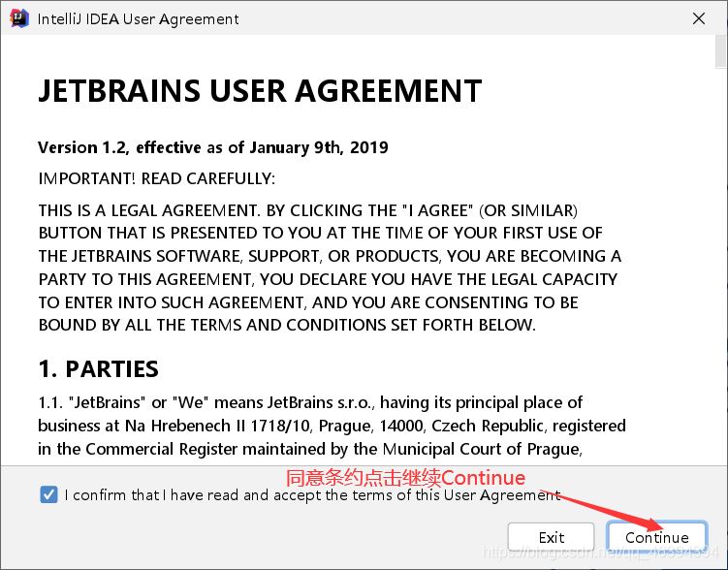Click the 'business at Na Hrebenech II' line
This screenshot has height=570, width=728.
[332, 426]
